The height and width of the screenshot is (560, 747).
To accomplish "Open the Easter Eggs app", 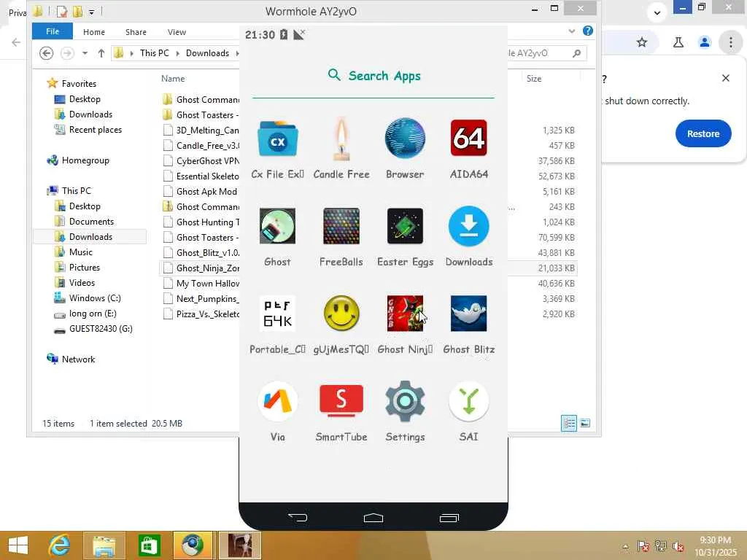I will (x=405, y=226).
